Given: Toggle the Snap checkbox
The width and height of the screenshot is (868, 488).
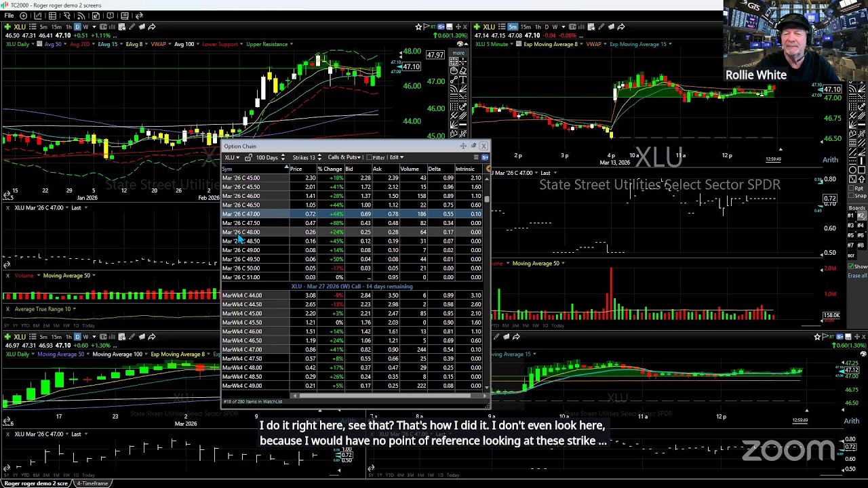Looking at the screenshot, I should click(852, 196).
